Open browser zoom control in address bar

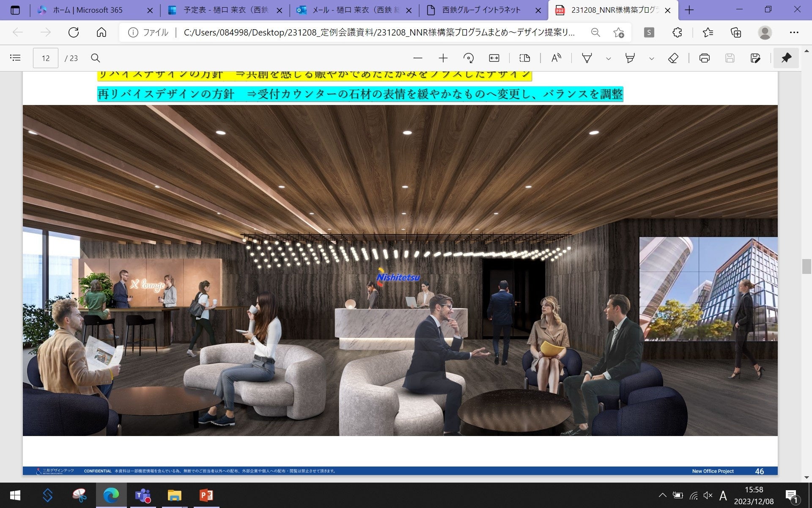(595, 33)
